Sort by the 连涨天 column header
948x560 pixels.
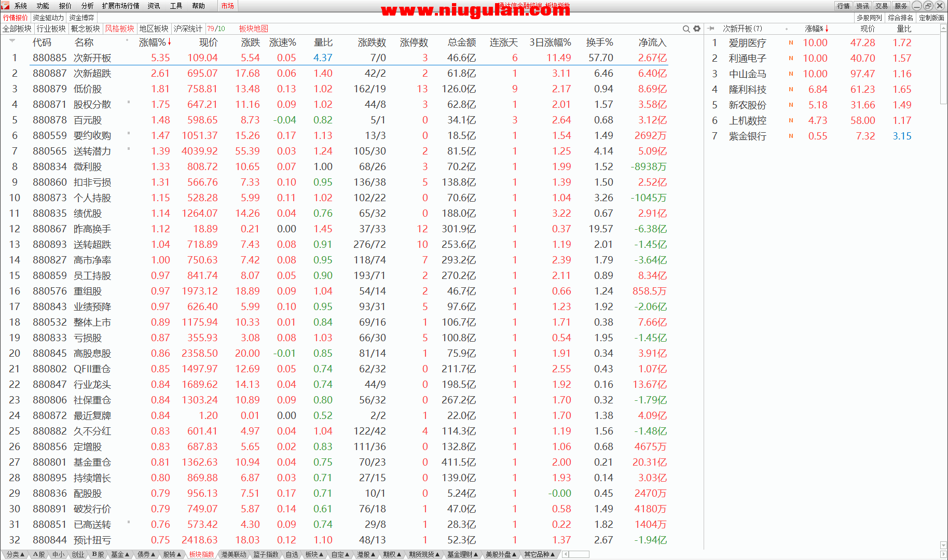pyautogui.click(x=504, y=43)
